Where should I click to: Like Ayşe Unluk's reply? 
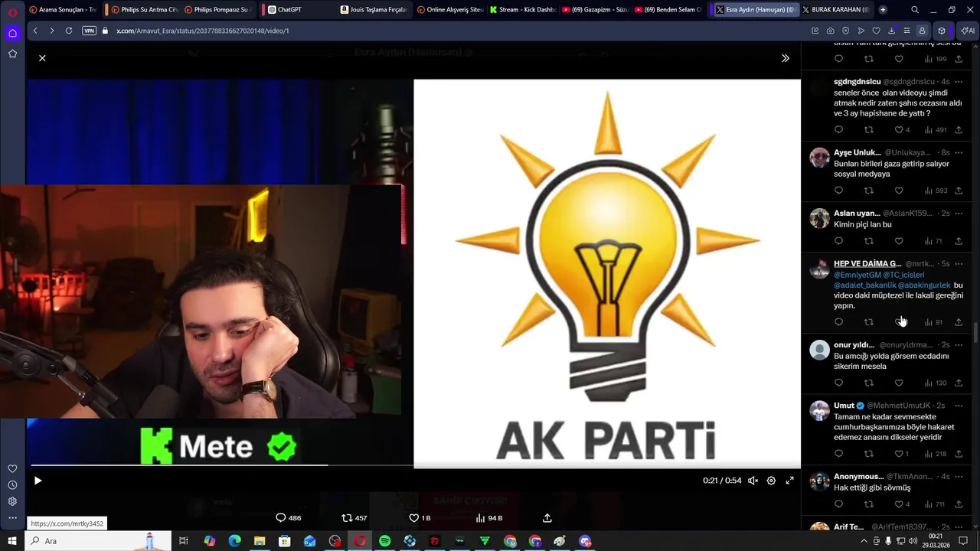click(899, 191)
